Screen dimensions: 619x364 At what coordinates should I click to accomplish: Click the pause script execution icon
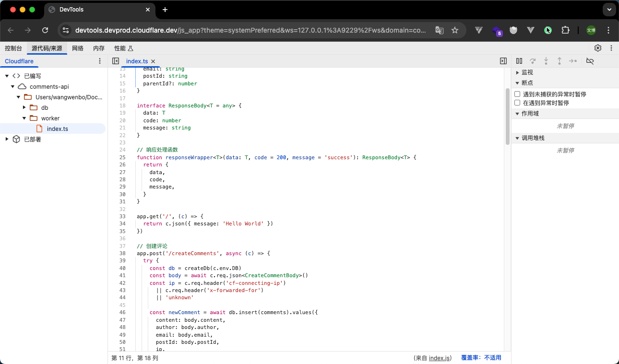pos(519,61)
